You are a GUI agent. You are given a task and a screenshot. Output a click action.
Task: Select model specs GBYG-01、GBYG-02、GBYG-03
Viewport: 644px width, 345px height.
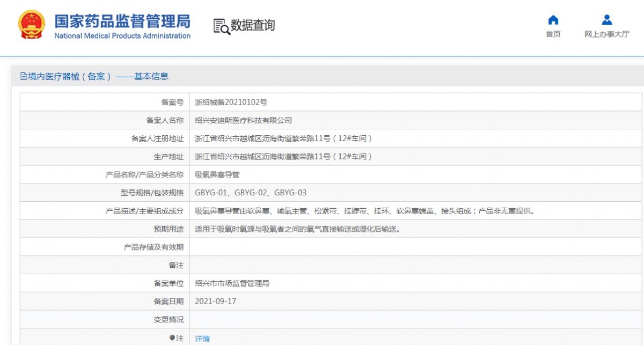[251, 193]
